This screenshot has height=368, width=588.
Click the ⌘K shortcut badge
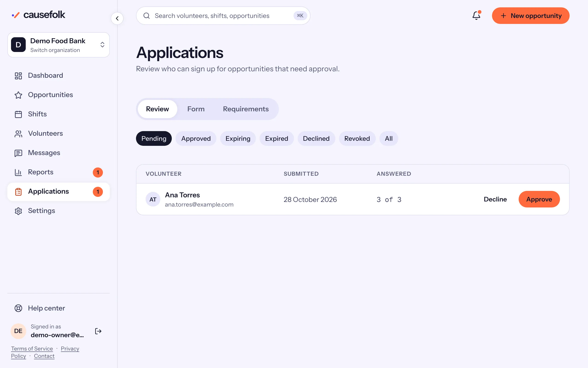(300, 16)
